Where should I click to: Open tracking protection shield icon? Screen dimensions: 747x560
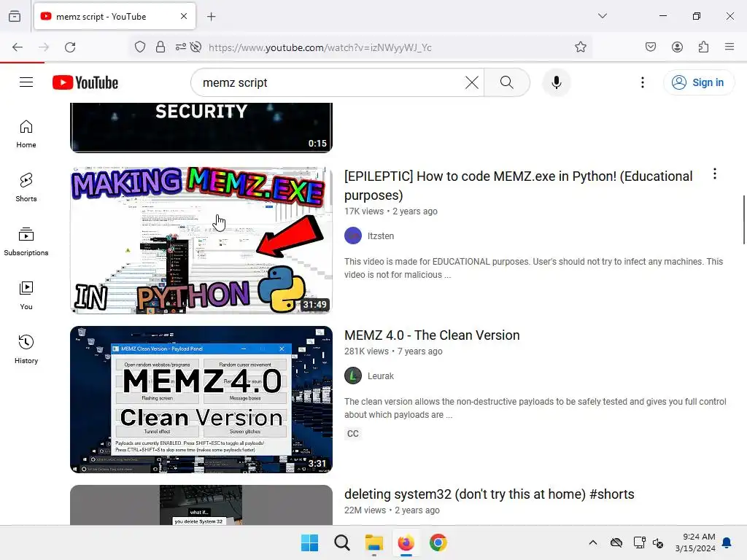point(139,47)
